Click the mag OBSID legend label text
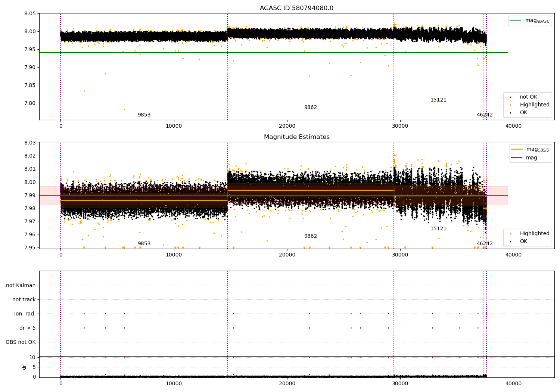This screenshot has height=392, width=560. (538, 149)
